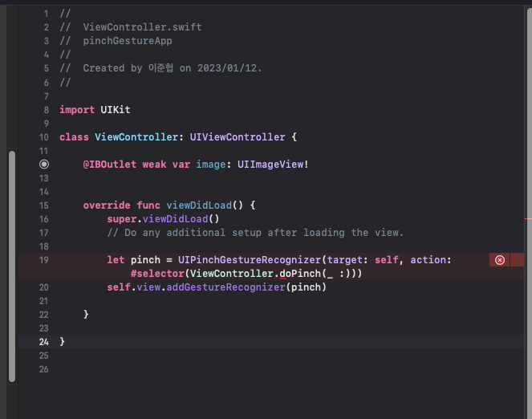
Task: Click the 'image' variable name
Action: 211,165
